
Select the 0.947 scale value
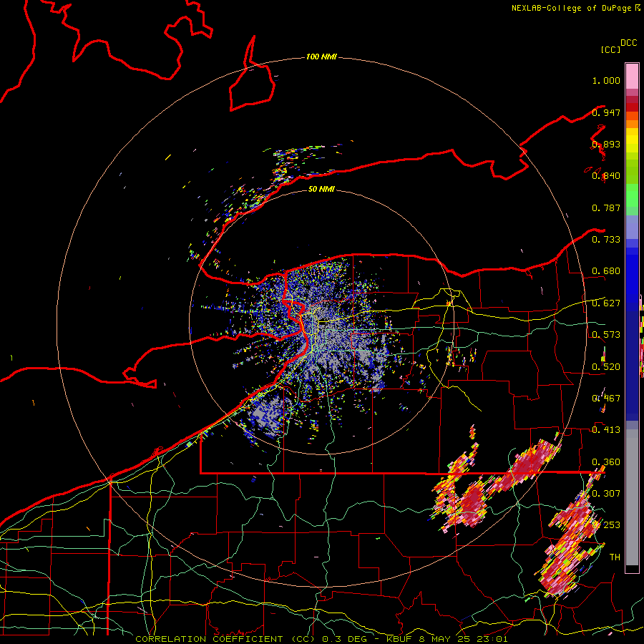point(606,112)
